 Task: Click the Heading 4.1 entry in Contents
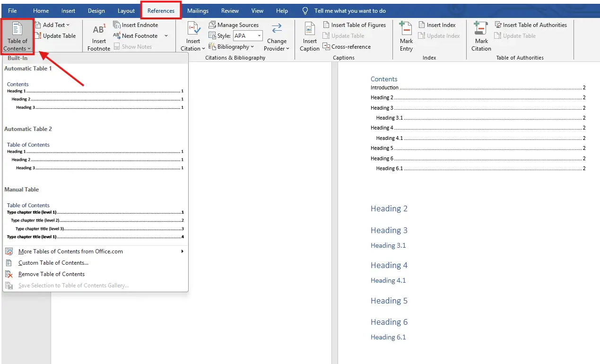[481, 138]
